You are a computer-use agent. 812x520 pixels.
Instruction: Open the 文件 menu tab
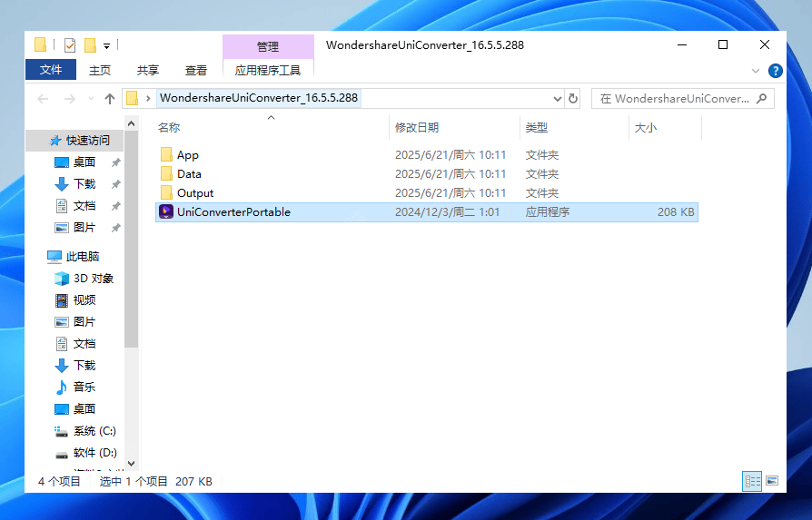tap(51, 70)
